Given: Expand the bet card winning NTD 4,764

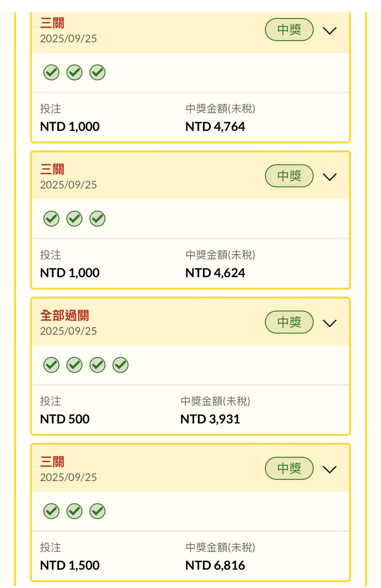Looking at the screenshot, I should [x=330, y=31].
